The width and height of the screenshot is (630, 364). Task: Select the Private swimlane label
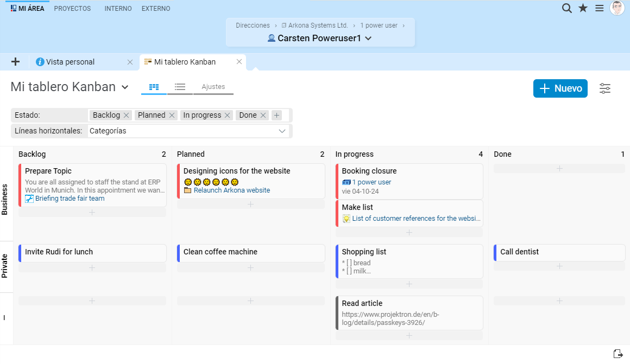(4, 266)
